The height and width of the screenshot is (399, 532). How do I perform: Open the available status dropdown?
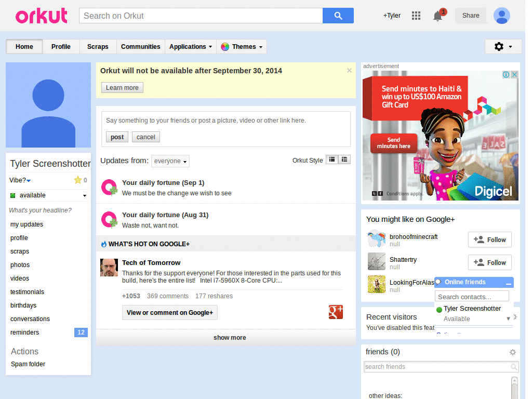click(x=85, y=196)
